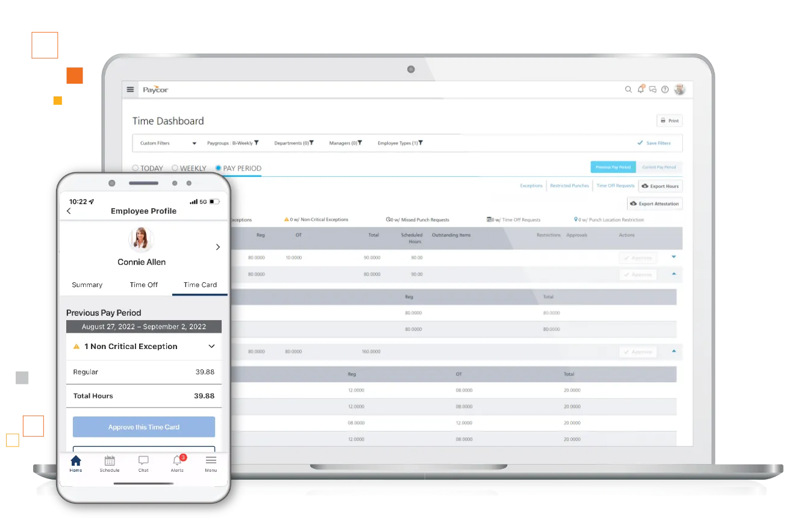Screen dimensions: 789x532
Task: Open the Employee Types (1) filter
Action: 400,143
